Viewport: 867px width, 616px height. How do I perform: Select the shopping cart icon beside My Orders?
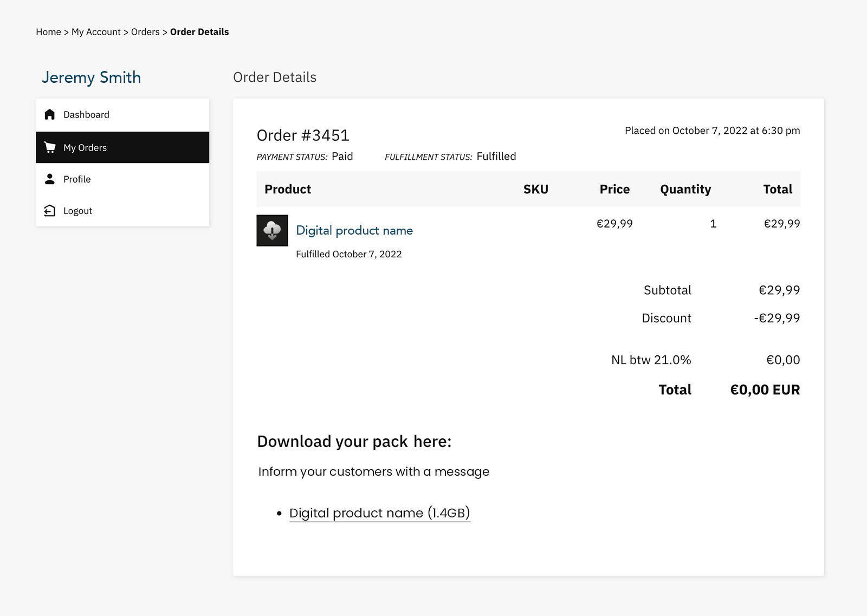click(x=49, y=147)
